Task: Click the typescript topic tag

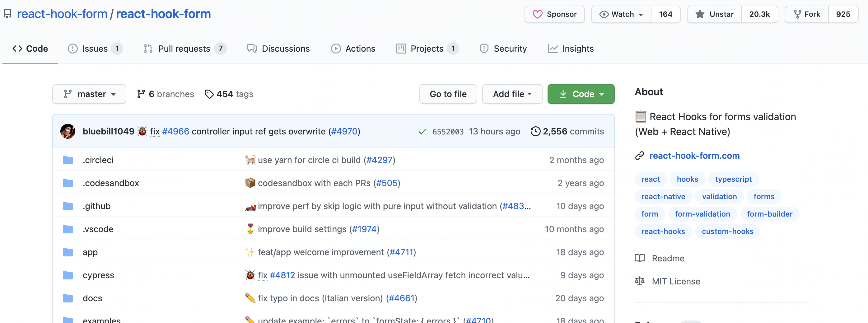Action: coord(733,179)
